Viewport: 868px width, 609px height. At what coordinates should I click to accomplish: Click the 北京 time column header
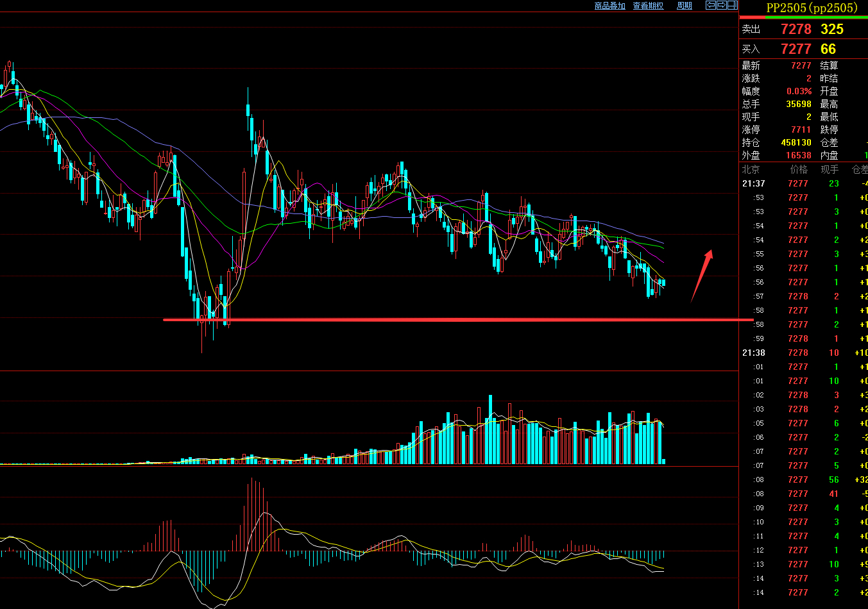tap(751, 169)
